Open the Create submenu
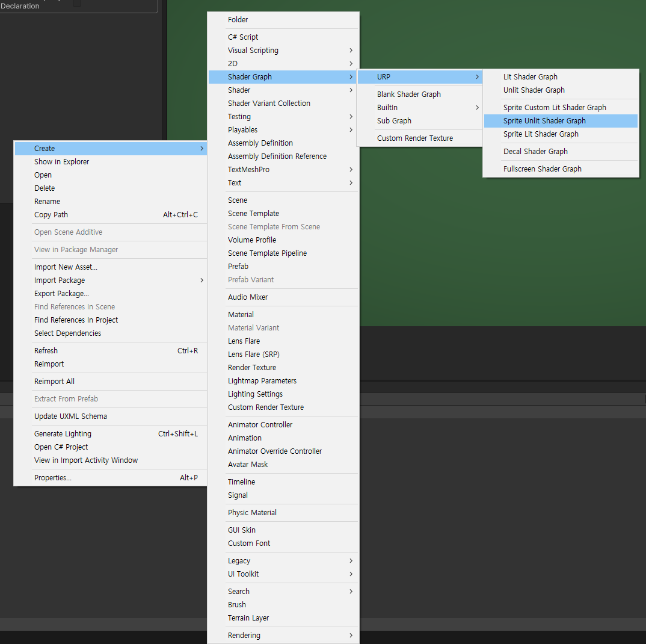The image size is (646, 644). coord(111,149)
